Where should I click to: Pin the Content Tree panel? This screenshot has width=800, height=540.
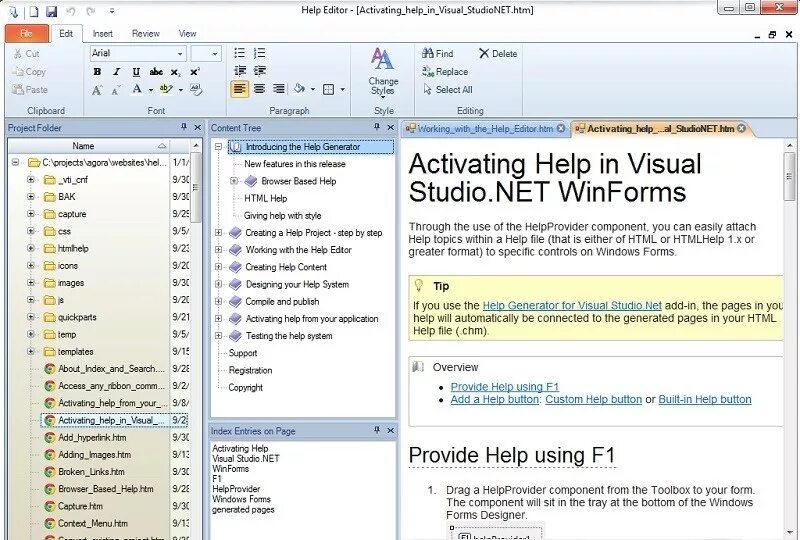377,127
